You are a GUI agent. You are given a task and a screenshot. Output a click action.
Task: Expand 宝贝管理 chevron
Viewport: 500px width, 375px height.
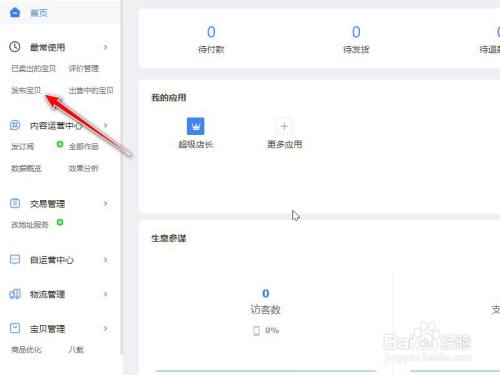tap(105, 328)
